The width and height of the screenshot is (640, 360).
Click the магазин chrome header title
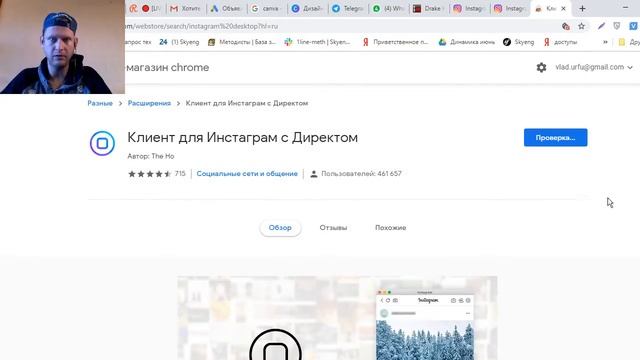tap(168, 67)
